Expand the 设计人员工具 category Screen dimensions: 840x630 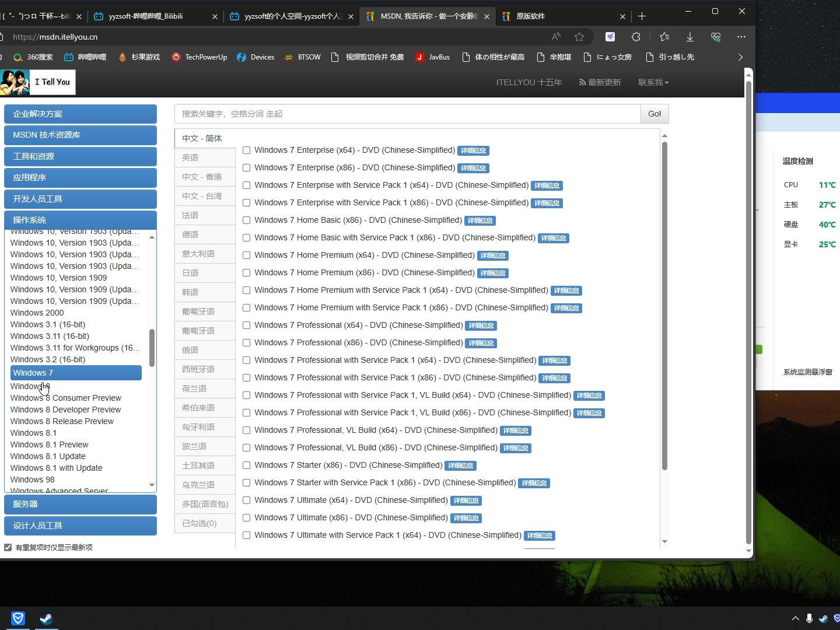pyautogui.click(x=80, y=526)
